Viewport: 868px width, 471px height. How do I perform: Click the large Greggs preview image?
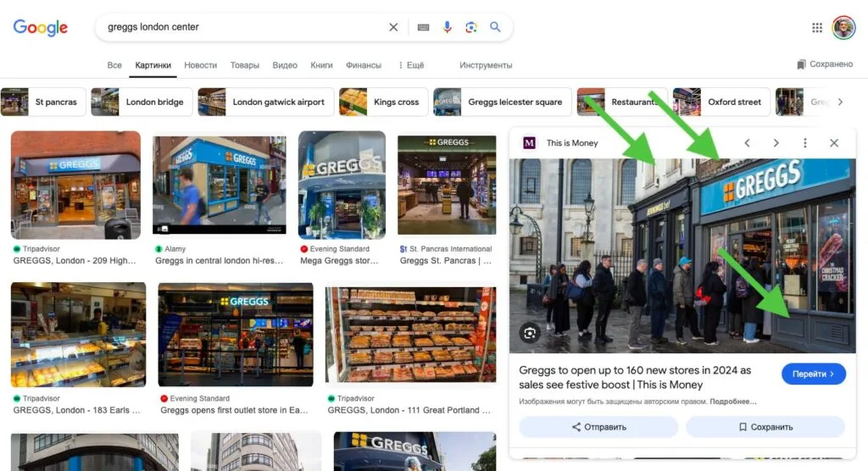tap(682, 256)
